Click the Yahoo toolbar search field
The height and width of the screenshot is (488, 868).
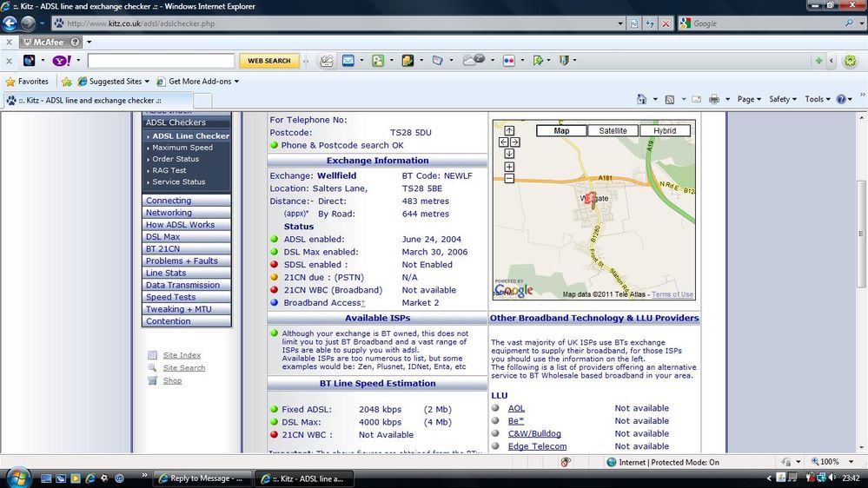coord(161,60)
